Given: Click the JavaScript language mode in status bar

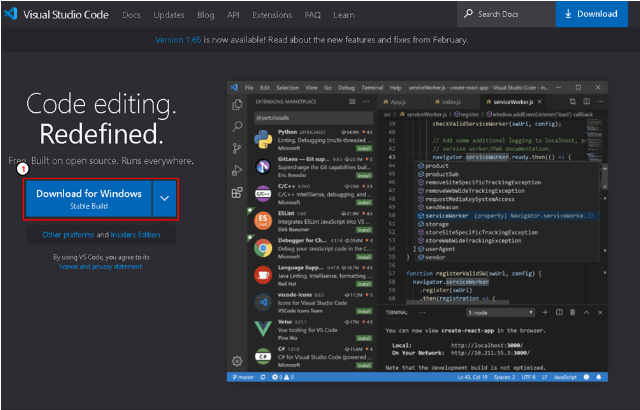Looking at the screenshot, I should click(565, 377).
